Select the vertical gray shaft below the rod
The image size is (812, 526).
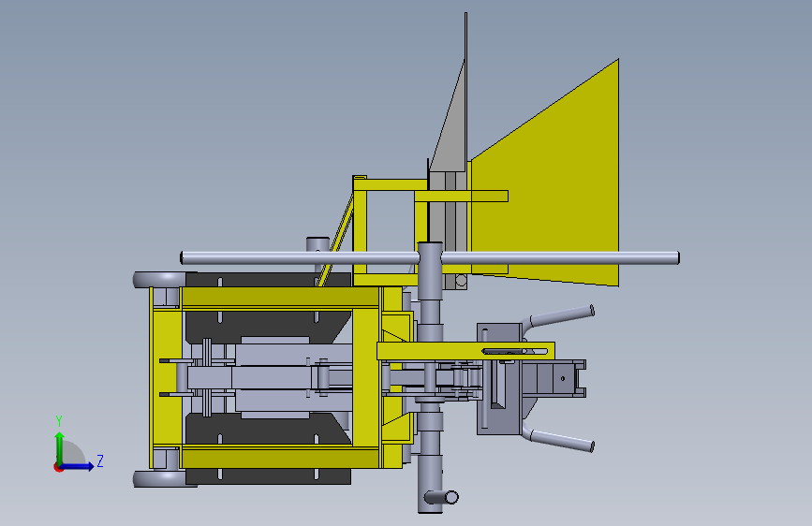[x=430, y=378]
